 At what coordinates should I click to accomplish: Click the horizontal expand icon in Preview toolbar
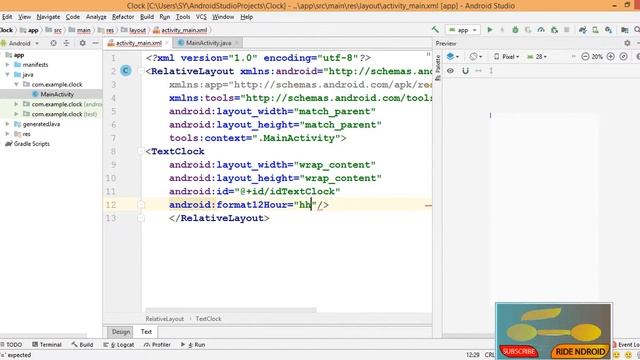point(478,71)
